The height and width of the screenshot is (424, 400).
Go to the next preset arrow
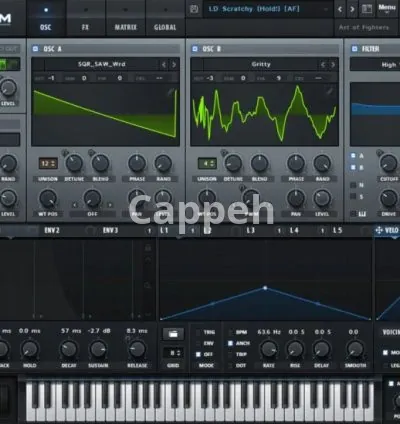point(352,9)
